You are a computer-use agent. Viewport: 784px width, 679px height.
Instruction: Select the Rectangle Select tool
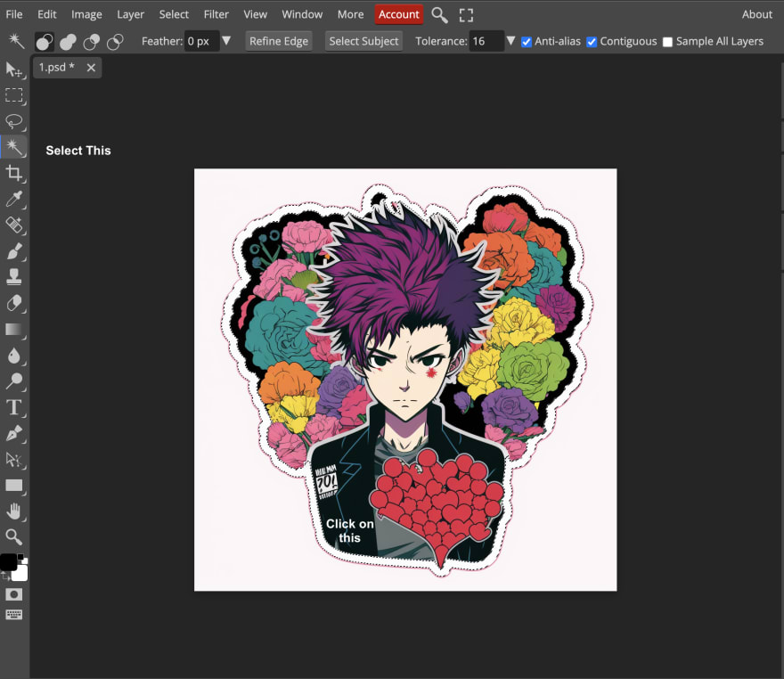click(14, 95)
